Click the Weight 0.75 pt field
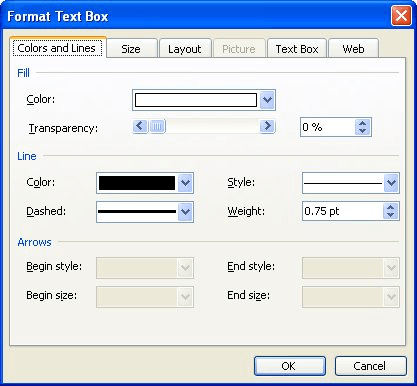Screen dimensions: 417x386 click(x=343, y=211)
